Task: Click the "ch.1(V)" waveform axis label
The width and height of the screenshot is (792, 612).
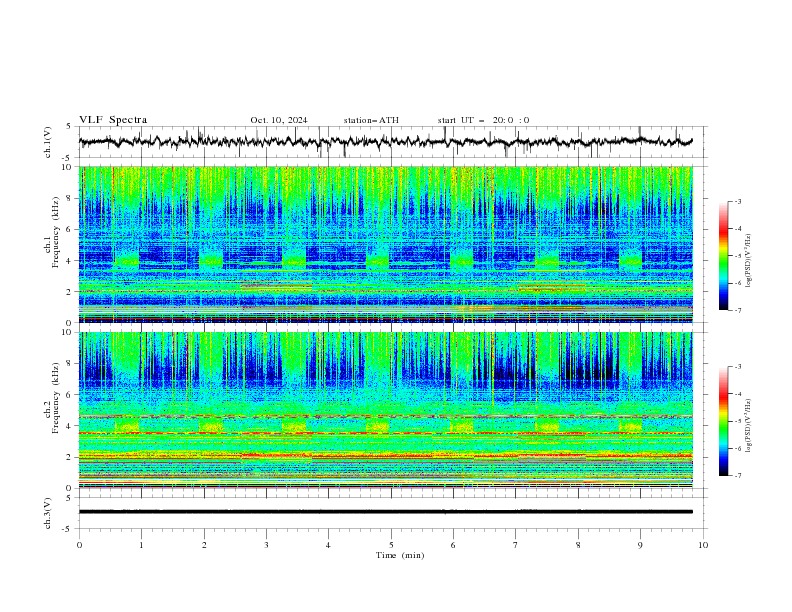Action: (48, 142)
